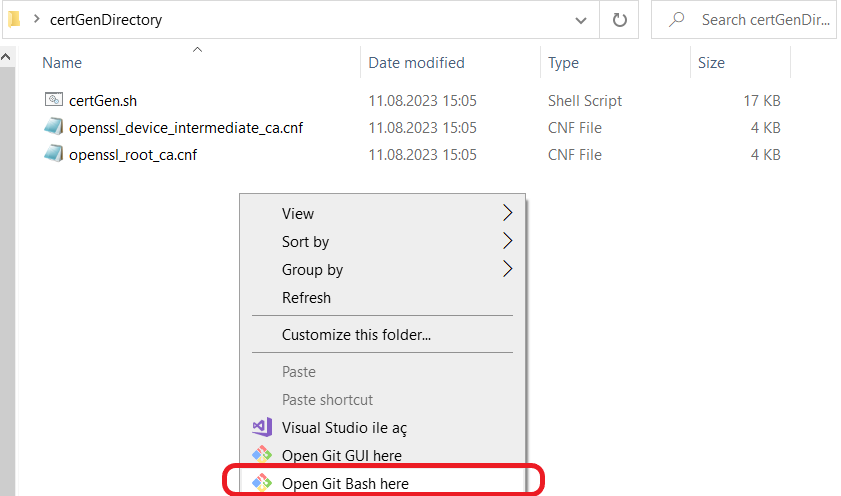Expand the View submenu arrow
This screenshot has height=496, width=841.
tap(507, 213)
